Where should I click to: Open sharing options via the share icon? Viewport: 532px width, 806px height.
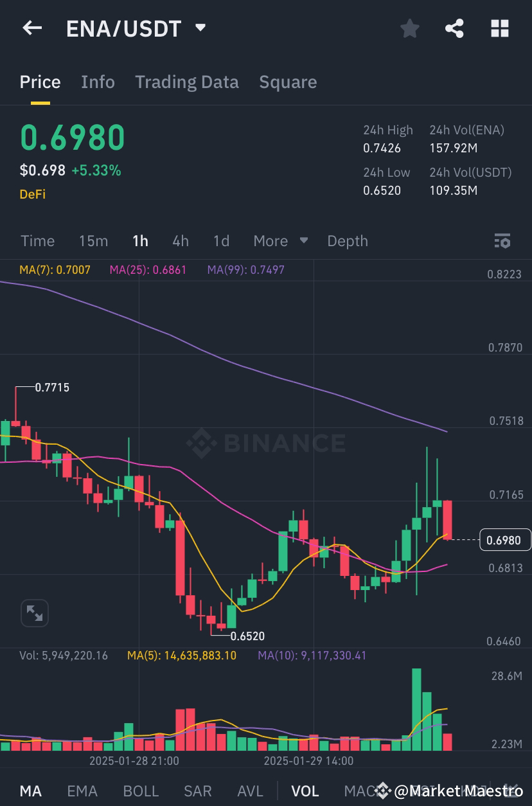pos(454,28)
